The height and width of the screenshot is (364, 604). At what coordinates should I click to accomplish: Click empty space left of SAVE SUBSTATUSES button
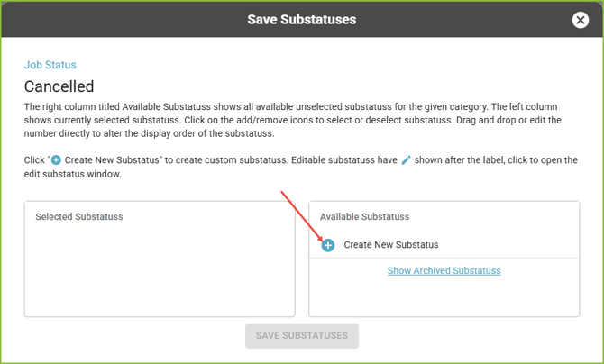pyautogui.click(x=135, y=336)
